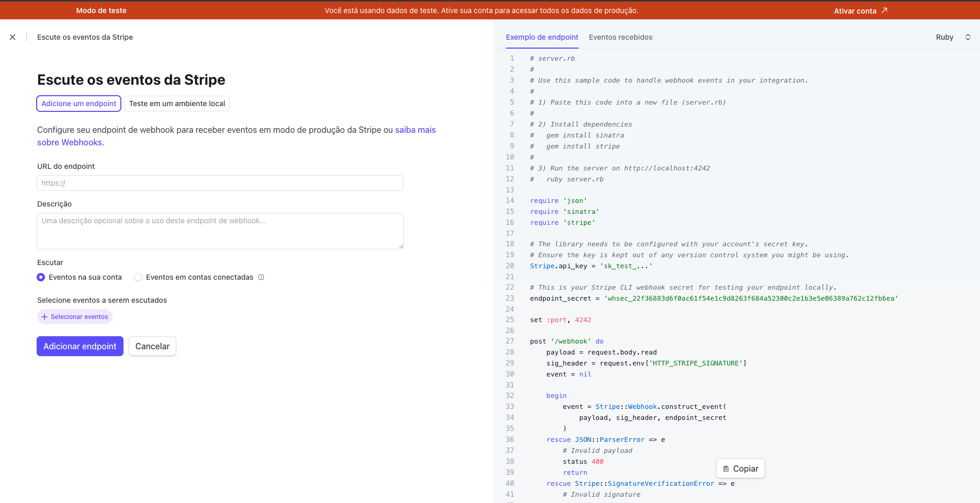The width and height of the screenshot is (980, 503).
Task: Click the "require 'json'" code line
Action: click(558, 201)
